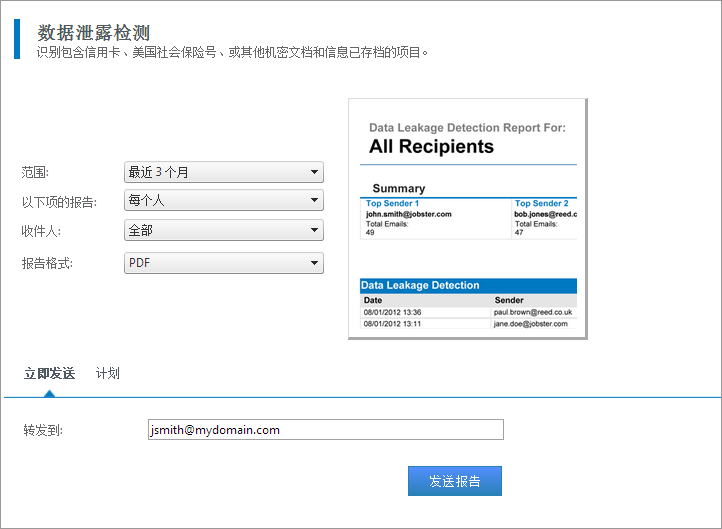Click the 发送报告 button
The height and width of the screenshot is (529, 722).
pyautogui.click(x=454, y=481)
